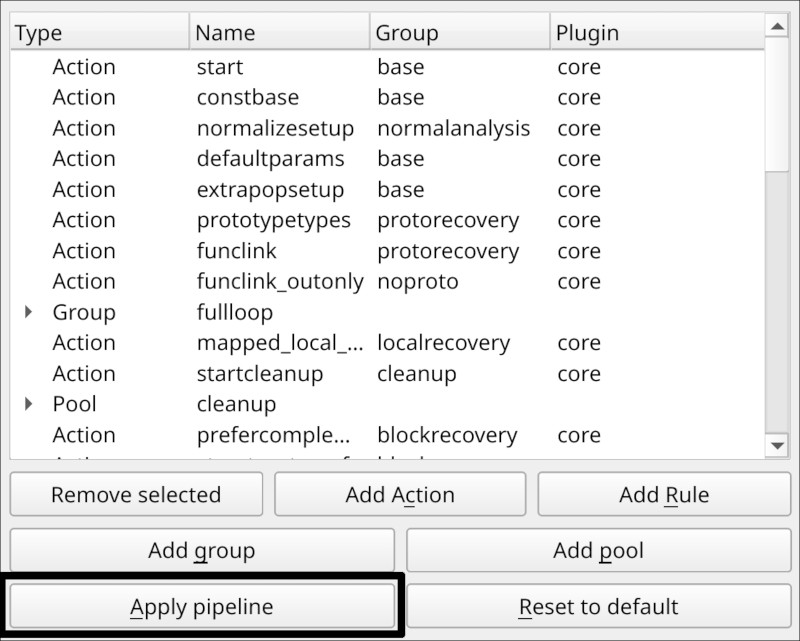
Task: Sort by the Group column header
Action: [x=460, y=32]
